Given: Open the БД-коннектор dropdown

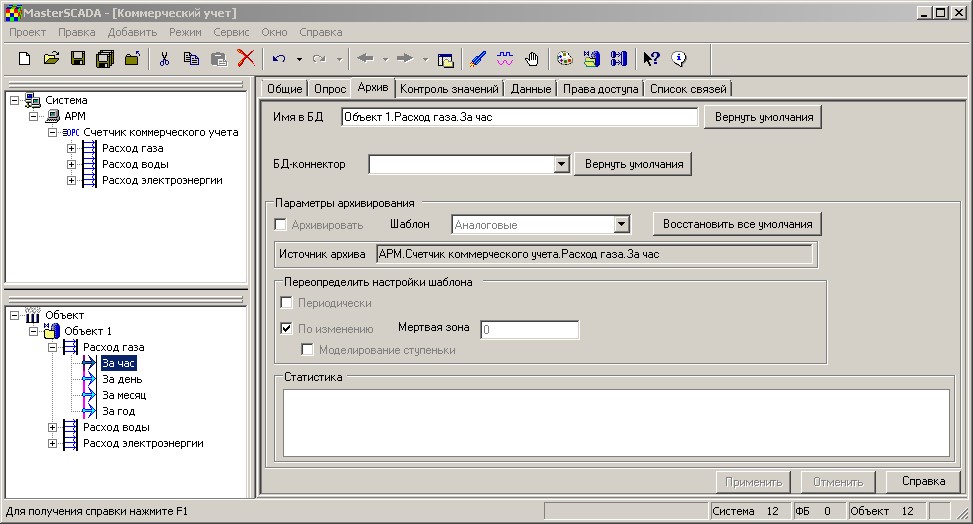Looking at the screenshot, I should (562, 164).
